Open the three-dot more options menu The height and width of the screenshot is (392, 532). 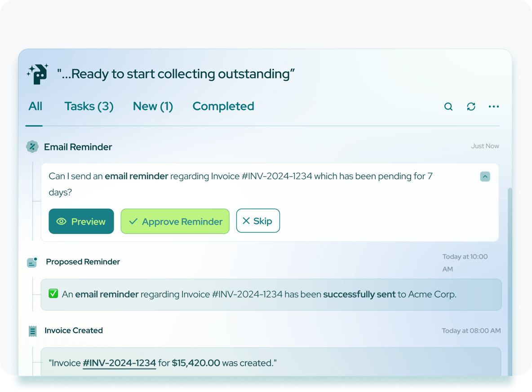[x=494, y=106]
